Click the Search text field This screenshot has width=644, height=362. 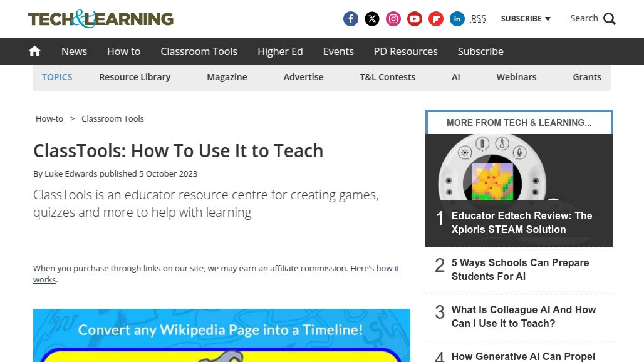[x=584, y=18]
